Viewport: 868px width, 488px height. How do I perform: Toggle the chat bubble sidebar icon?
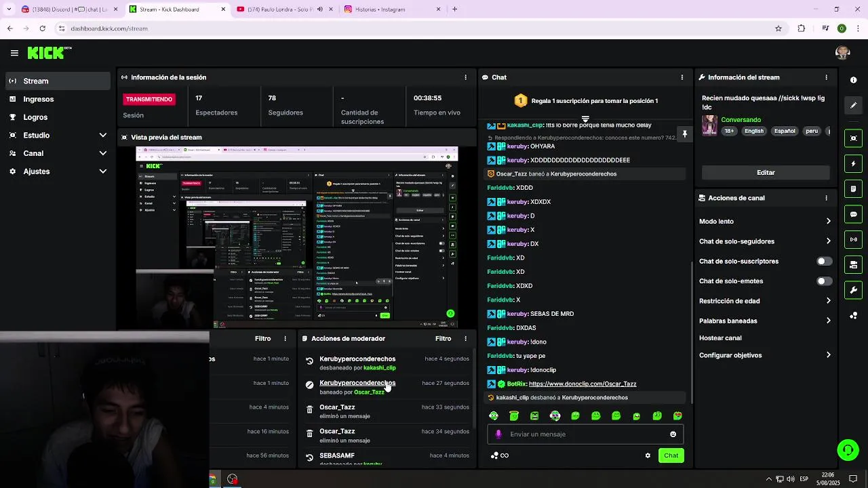853,214
